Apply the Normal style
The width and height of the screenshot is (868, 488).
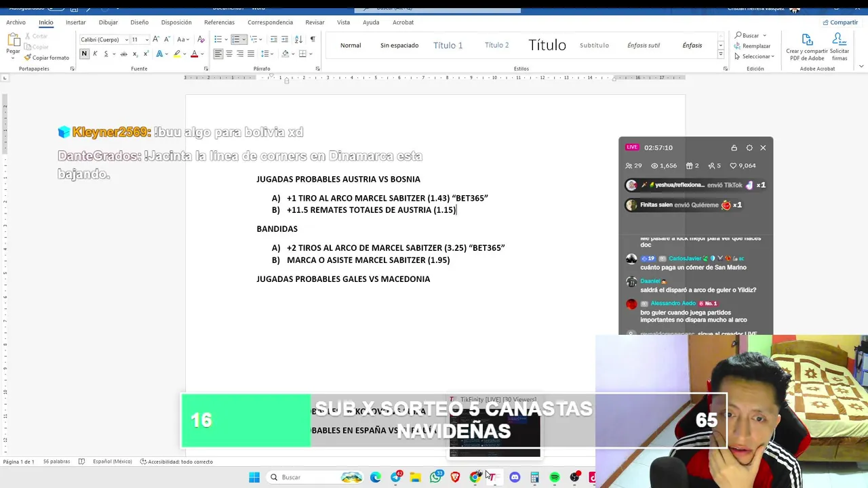pyautogui.click(x=351, y=45)
